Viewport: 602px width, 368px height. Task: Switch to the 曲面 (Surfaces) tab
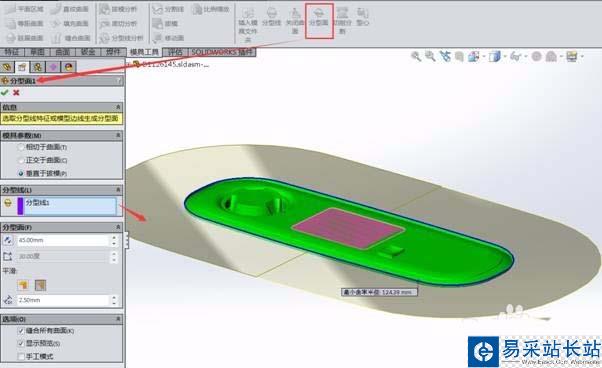coord(63,52)
